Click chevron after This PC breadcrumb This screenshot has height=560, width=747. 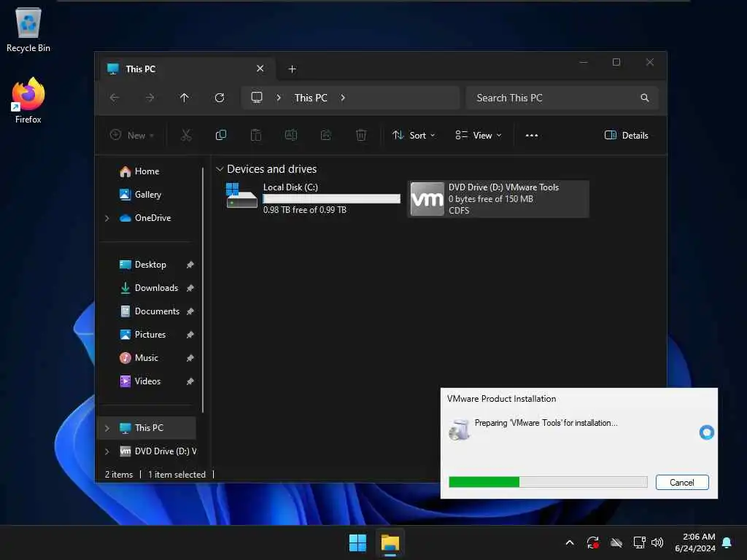(x=343, y=98)
